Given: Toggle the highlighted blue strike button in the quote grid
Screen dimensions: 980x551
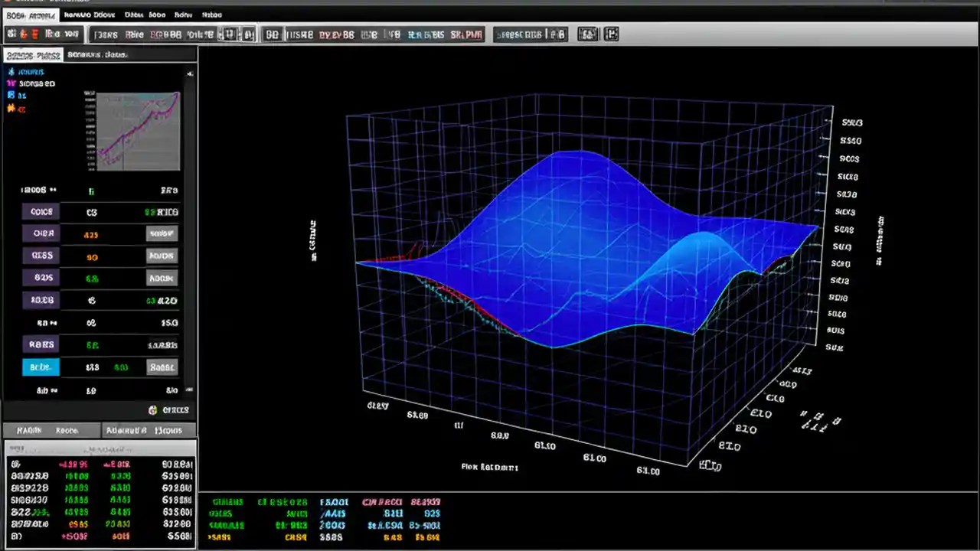Looking at the screenshot, I should (40, 367).
